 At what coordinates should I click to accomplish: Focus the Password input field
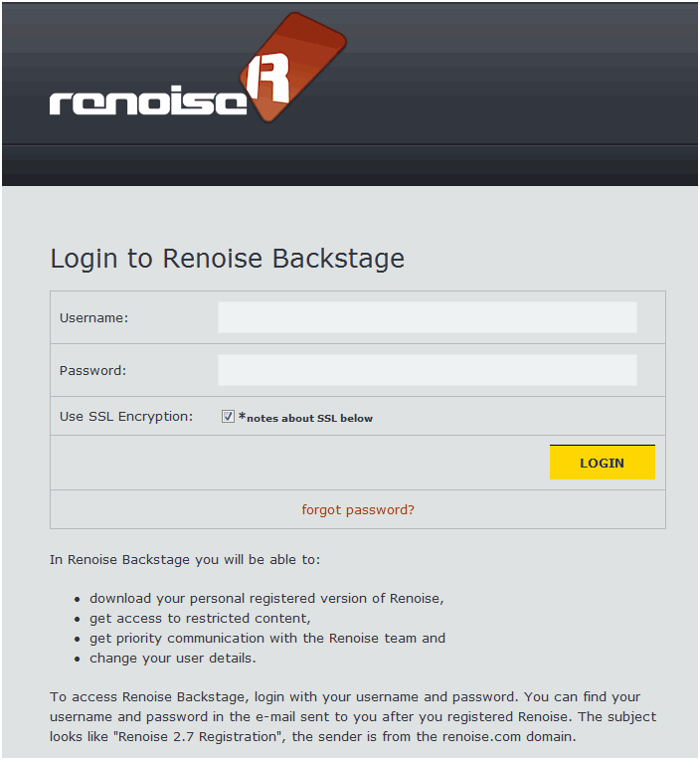pyautogui.click(x=428, y=370)
